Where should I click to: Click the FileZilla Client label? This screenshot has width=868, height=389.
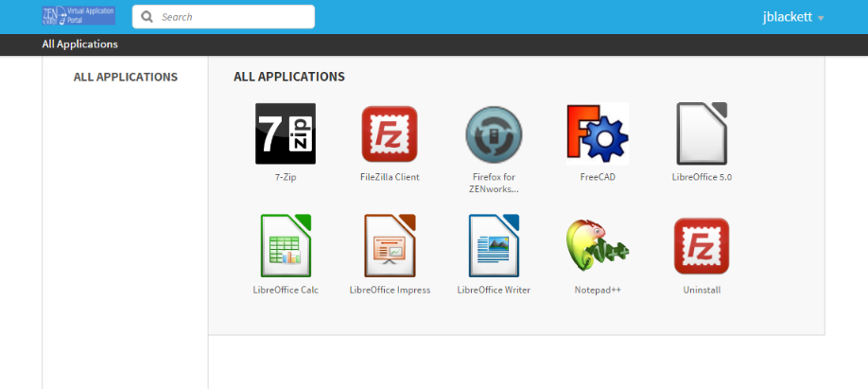(390, 177)
